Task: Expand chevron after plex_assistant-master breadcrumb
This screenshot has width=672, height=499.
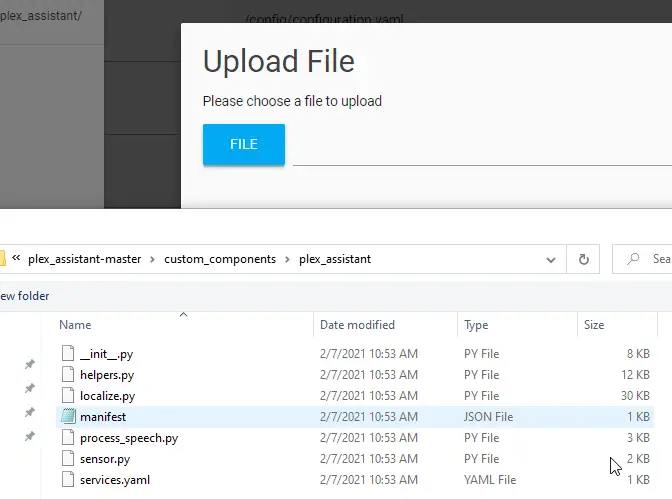Action: point(152,260)
